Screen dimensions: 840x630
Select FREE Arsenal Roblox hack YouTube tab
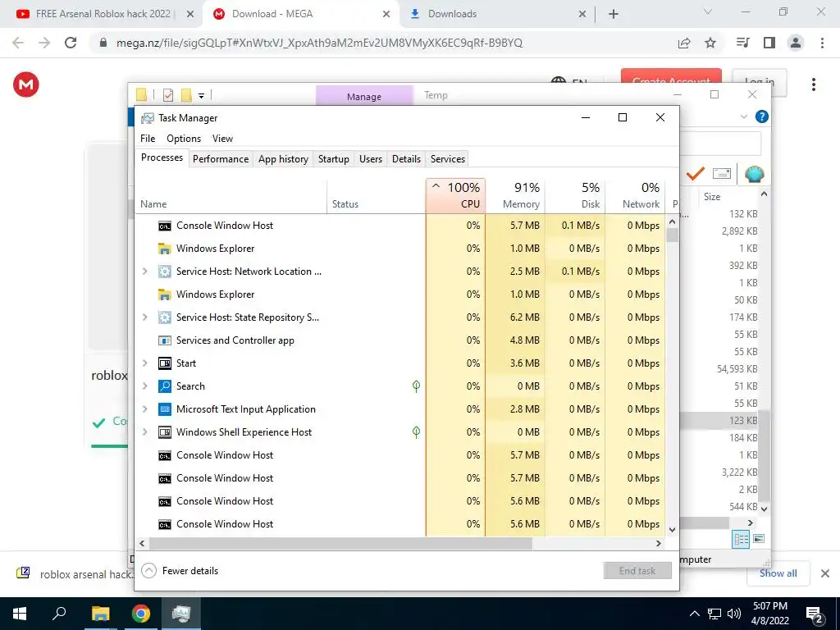tap(102, 14)
